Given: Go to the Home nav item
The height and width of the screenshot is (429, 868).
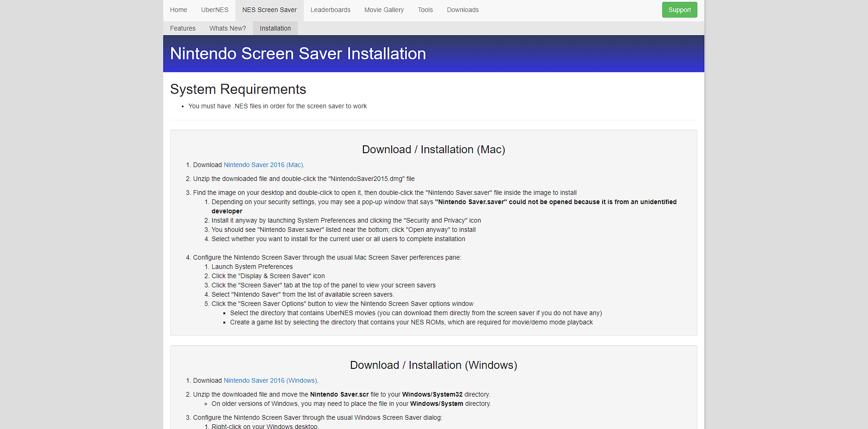Looking at the screenshot, I should click(178, 10).
